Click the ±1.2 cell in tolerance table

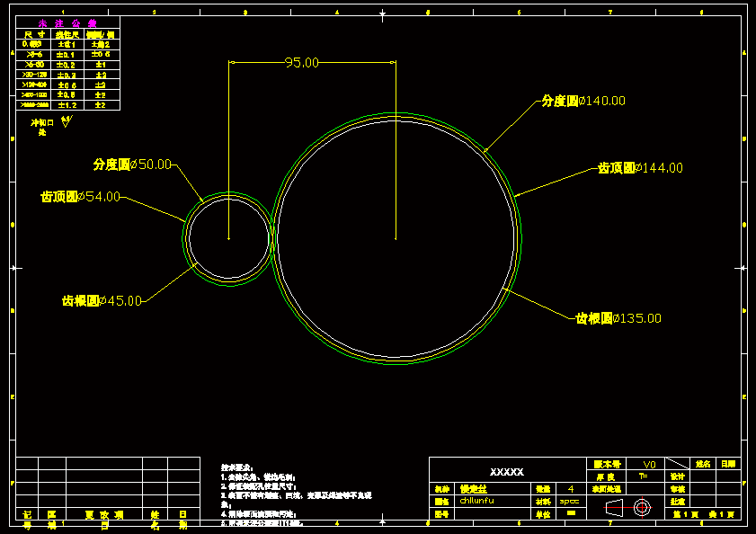67,105
